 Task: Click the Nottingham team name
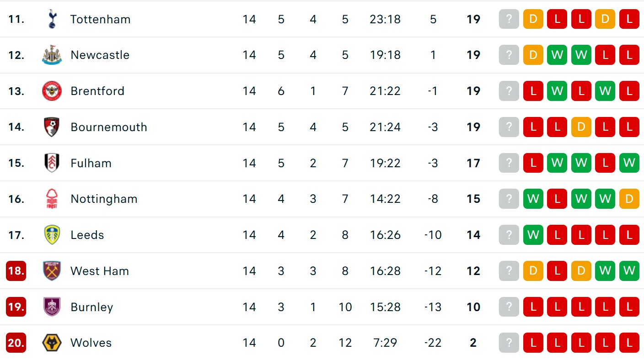(104, 199)
